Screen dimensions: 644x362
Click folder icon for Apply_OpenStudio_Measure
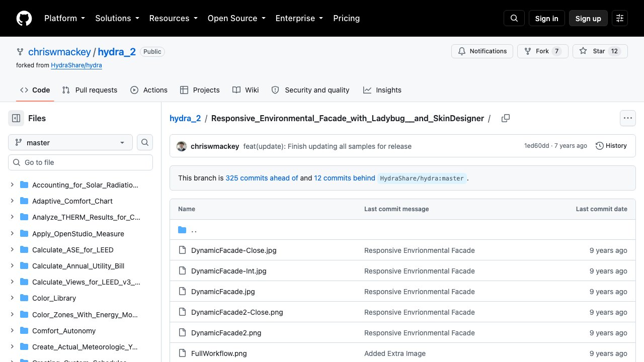tap(24, 234)
